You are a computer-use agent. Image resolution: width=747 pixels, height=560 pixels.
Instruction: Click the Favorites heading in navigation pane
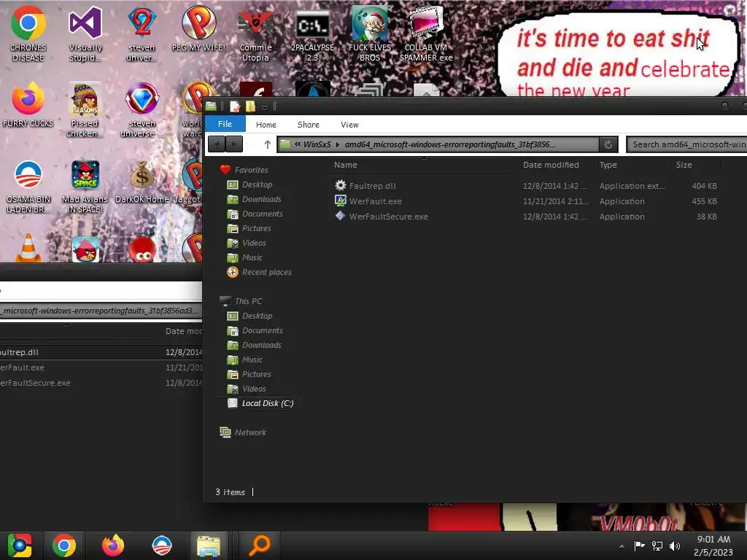251,170
